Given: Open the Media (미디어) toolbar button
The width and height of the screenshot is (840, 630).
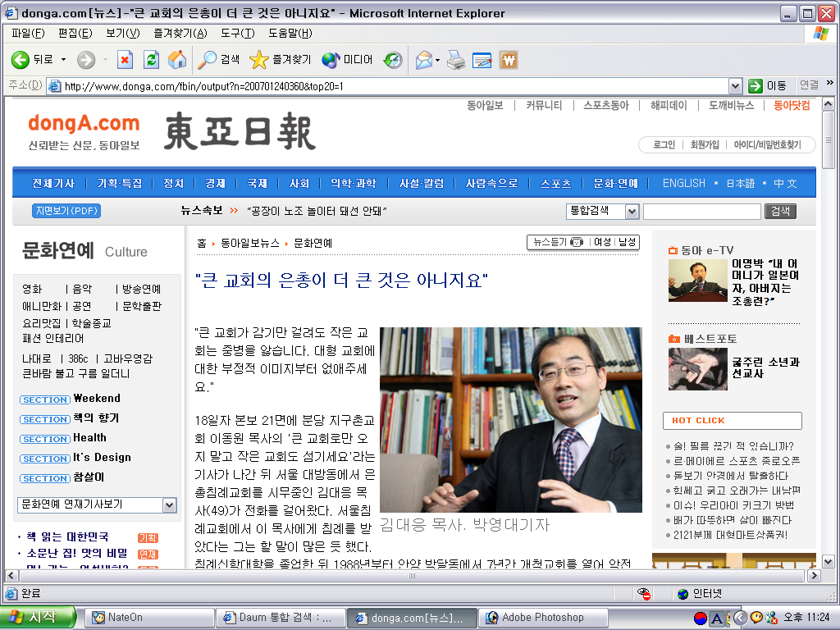Looking at the screenshot, I should pyautogui.click(x=347, y=59).
